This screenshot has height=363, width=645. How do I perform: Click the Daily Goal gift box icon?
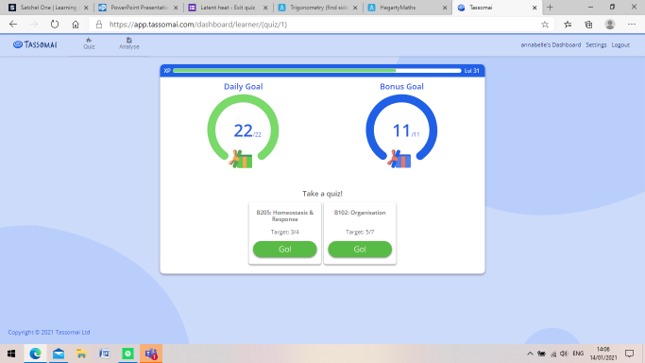pos(241,159)
